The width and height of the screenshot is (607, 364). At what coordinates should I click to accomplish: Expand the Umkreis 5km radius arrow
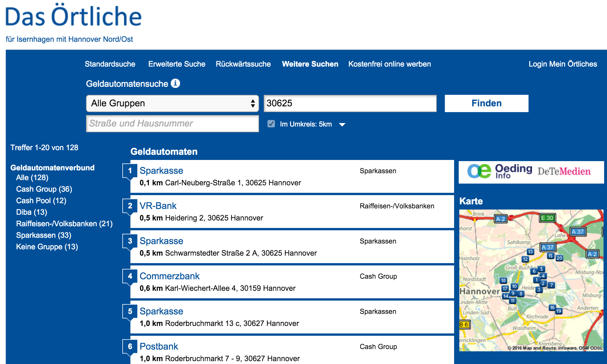tap(342, 125)
